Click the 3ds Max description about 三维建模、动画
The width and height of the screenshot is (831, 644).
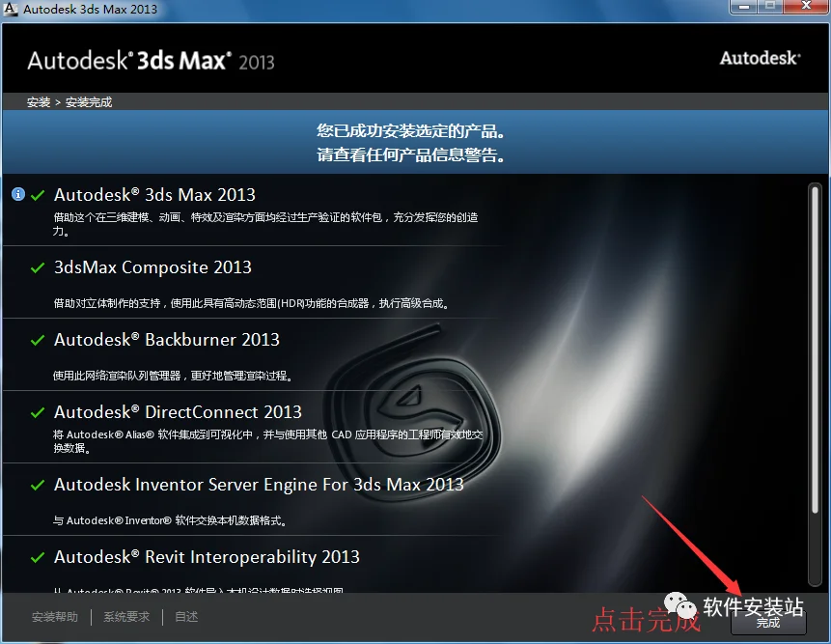265,224
